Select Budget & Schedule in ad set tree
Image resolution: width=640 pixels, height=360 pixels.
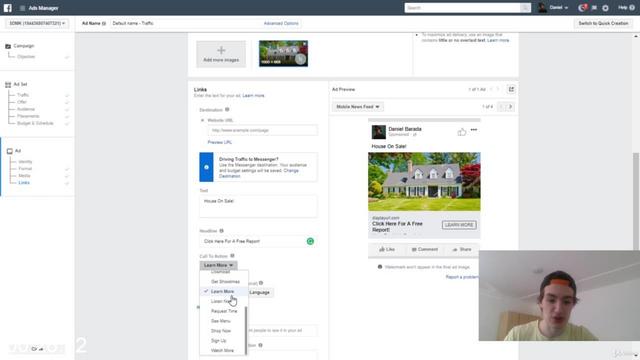(x=35, y=123)
